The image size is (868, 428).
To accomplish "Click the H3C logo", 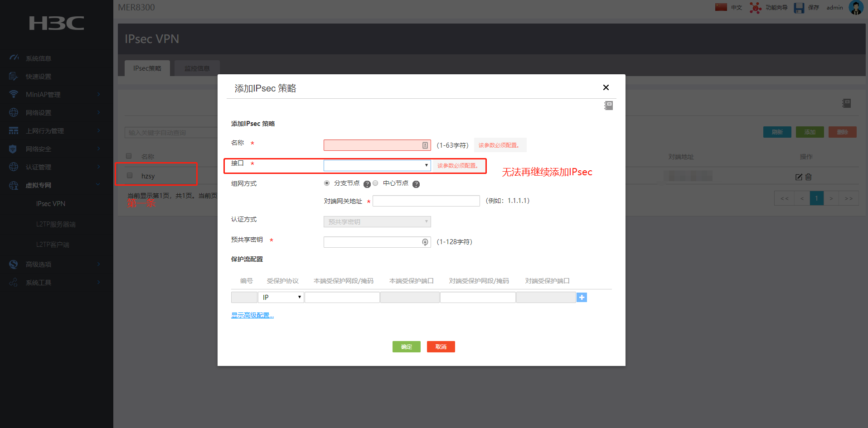I will 57,23.
